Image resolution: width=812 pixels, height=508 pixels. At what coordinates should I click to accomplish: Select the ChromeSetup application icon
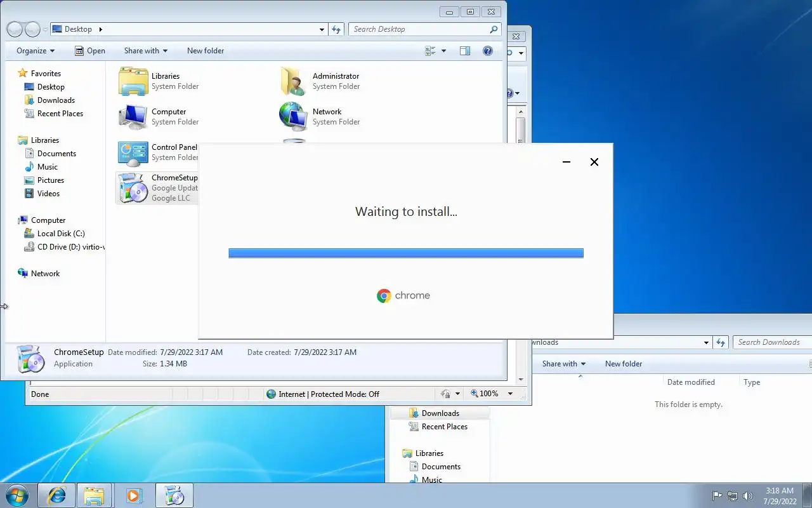133,188
